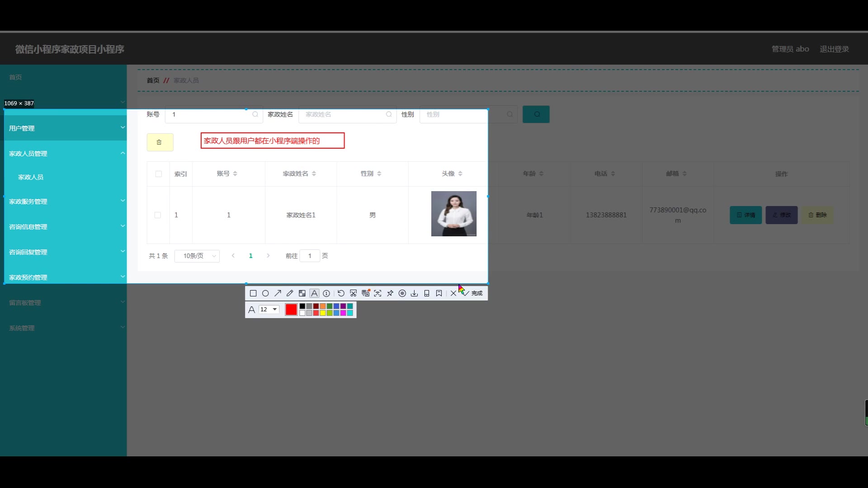Undo last screenshot annotation
The image size is (868, 488).
click(x=341, y=293)
